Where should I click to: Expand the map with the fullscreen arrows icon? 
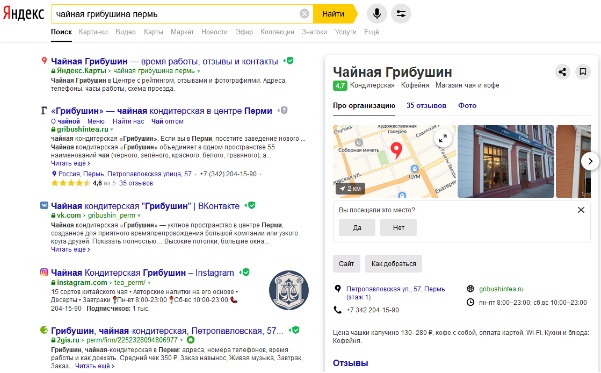pos(443,138)
